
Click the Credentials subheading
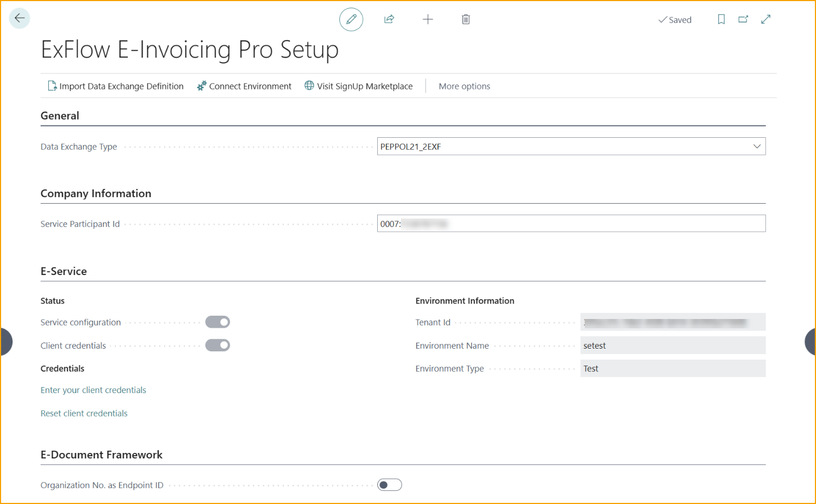pos(63,368)
